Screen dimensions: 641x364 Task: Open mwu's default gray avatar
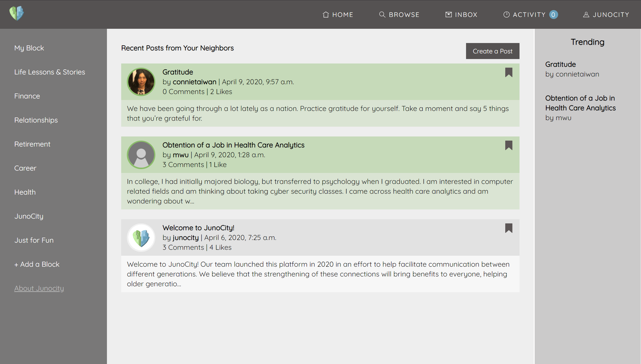[x=141, y=155]
